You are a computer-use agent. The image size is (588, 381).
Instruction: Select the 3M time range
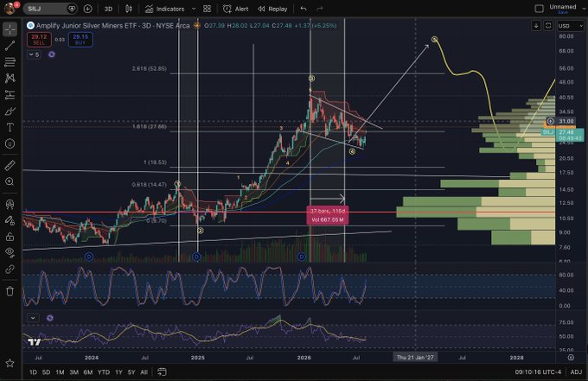click(x=73, y=372)
